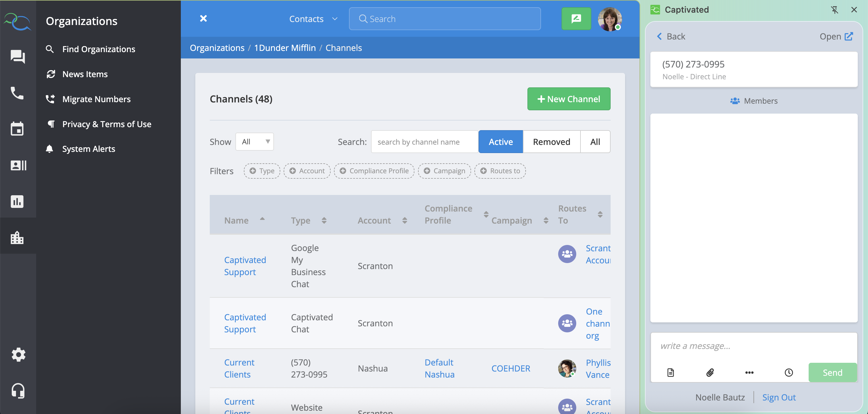The width and height of the screenshot is (868, 414).
Task: Unpin the Captivated side panel
Action: click(834, 10)
